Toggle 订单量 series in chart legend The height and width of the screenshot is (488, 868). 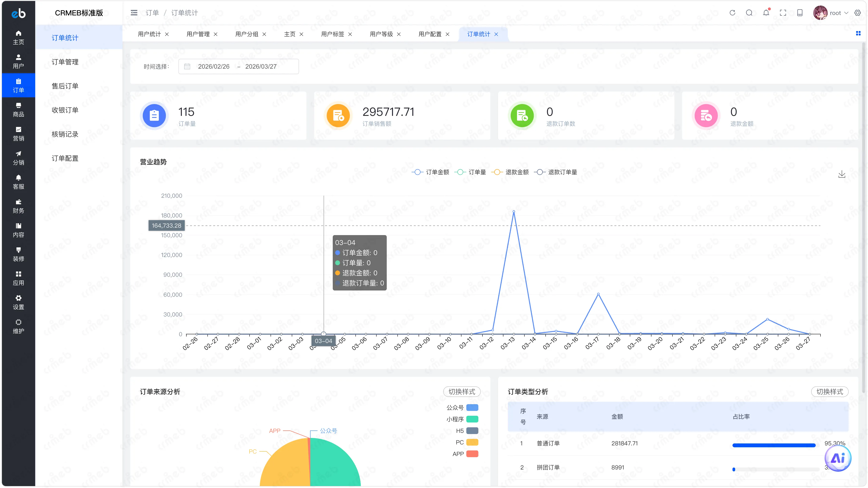[x=470, y=172]
